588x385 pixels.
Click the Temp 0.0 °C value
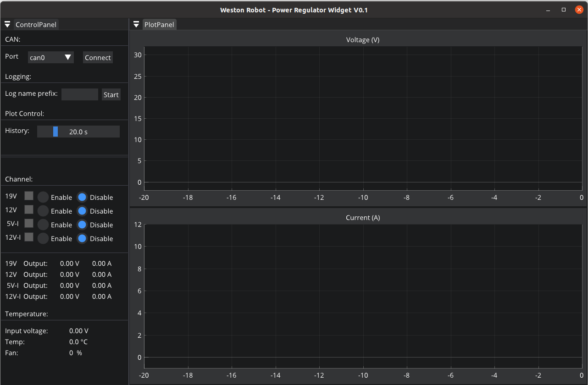tap(78, 342)
